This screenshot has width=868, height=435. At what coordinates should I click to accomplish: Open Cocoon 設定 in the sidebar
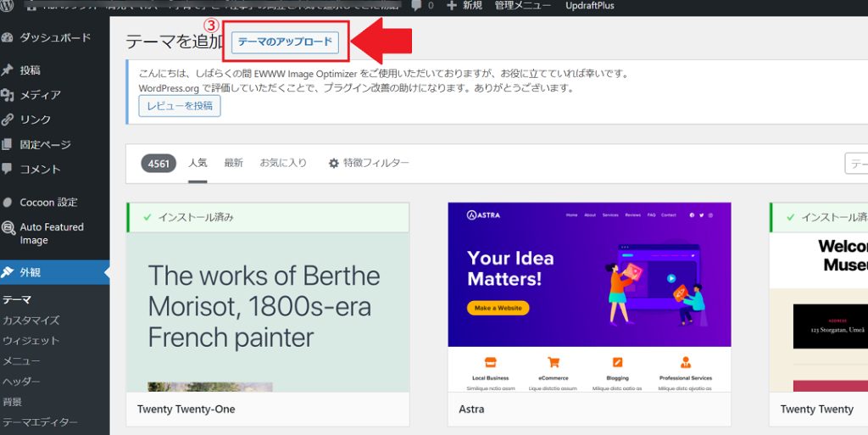48,203
